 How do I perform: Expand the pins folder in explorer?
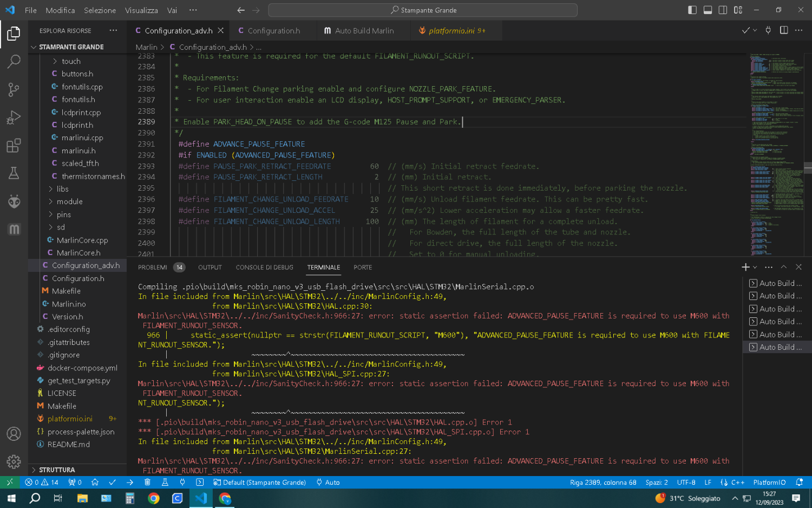tap(63, 214)
